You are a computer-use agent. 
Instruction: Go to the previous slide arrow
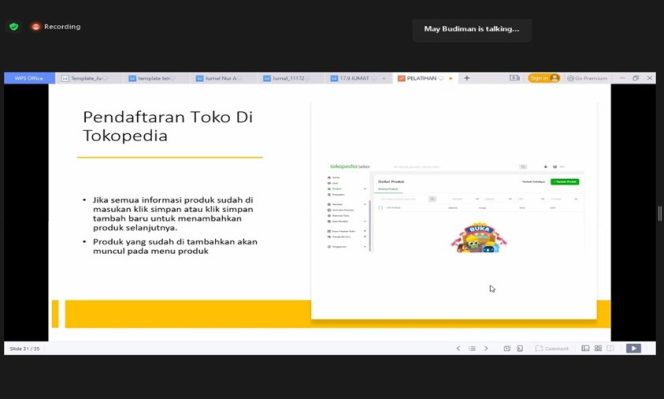tap(458, 348)
